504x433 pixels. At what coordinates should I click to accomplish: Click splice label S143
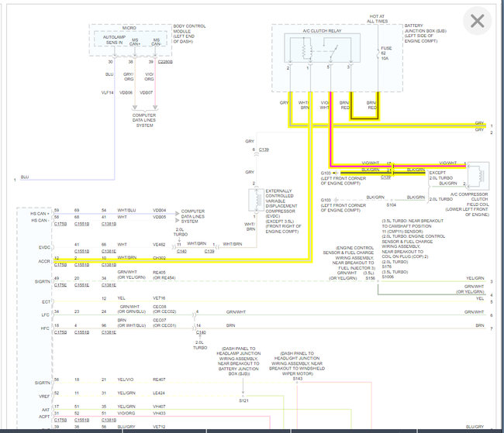[x=298, y=379]
